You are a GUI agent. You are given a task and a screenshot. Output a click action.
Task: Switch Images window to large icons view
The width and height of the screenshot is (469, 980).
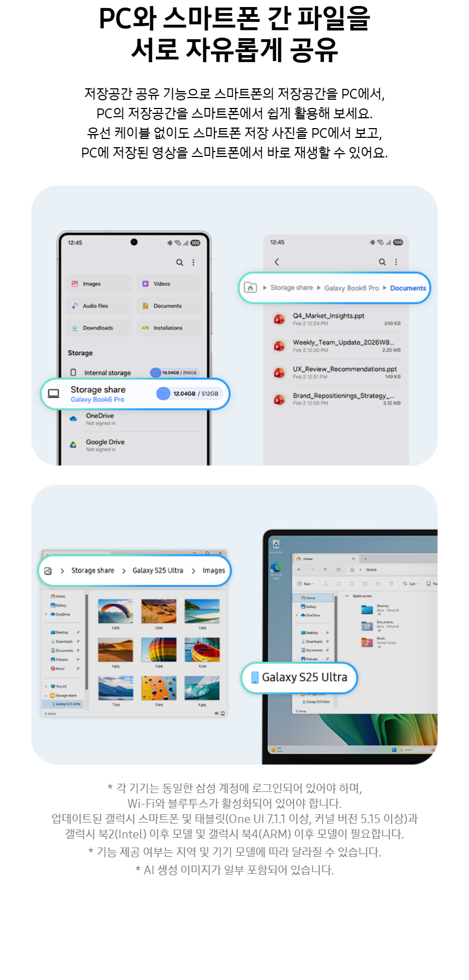223,713
